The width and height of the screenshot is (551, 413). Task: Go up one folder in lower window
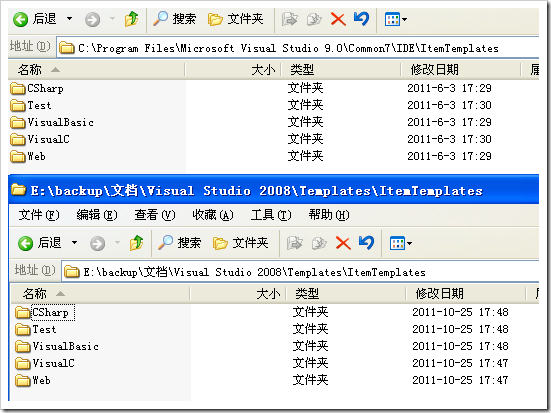tap(137, 243)
